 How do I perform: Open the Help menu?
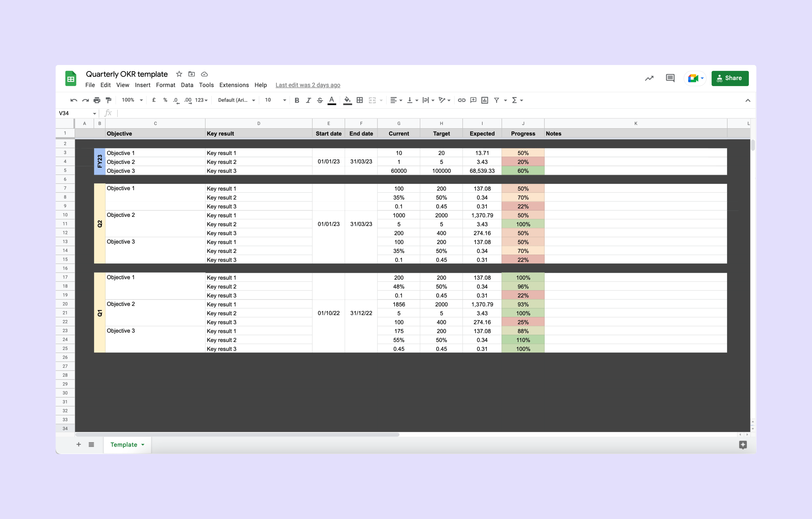pyautogui.click(x=261, y=85)
